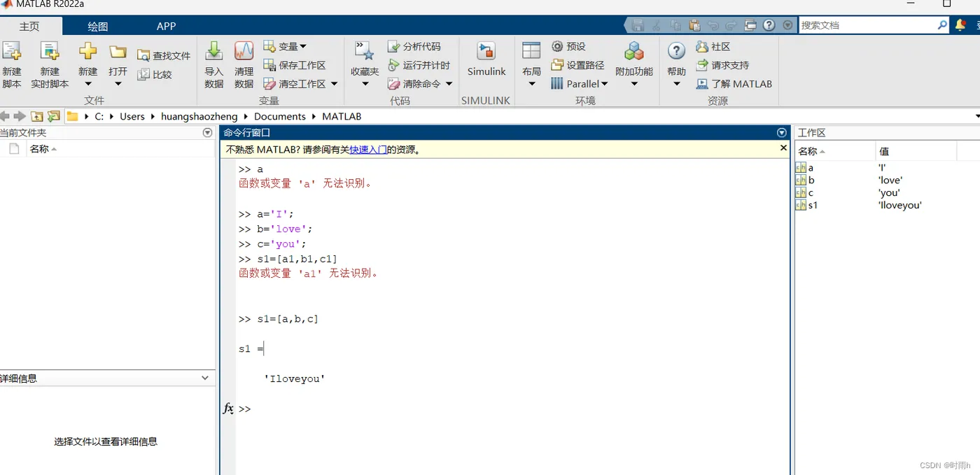Click the 附加功能 cubes icon
Screen dimensions: 980x475
coord(634,51)
